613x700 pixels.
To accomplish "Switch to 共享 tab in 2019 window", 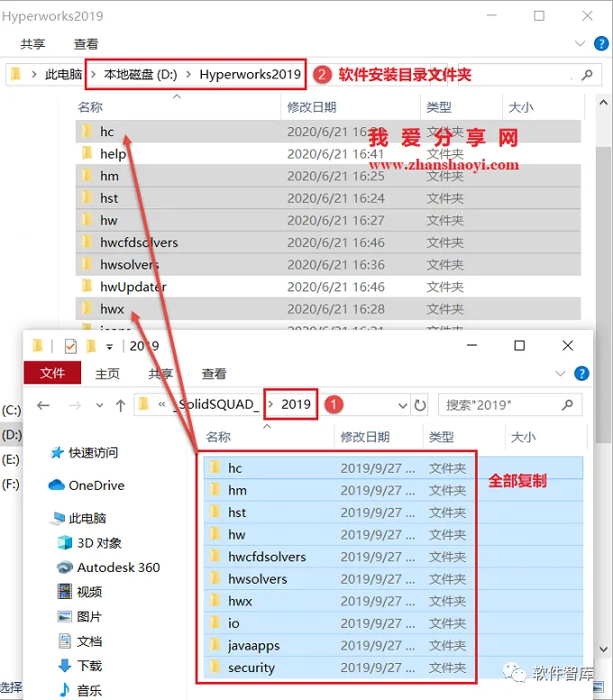I will pyautogui.click(x=160, y=373).
